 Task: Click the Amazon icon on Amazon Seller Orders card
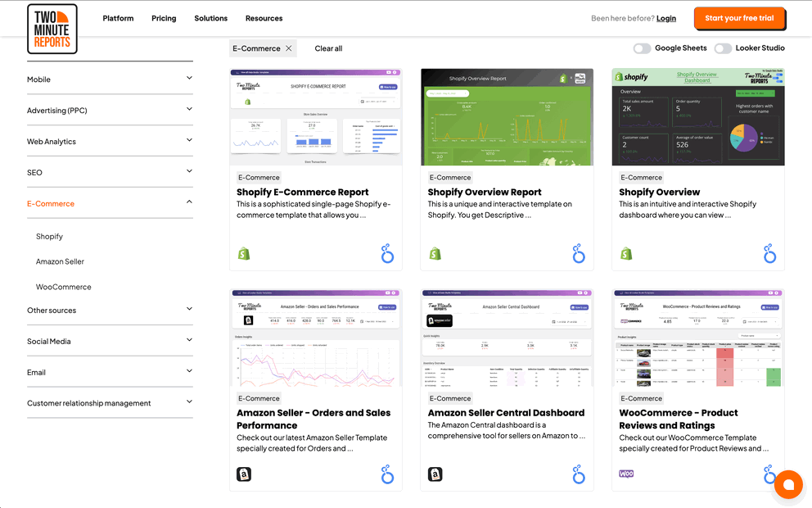point(244,474)
